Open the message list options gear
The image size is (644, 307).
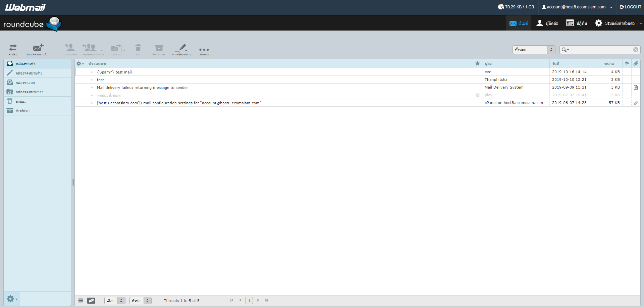(x=80, y=63)
